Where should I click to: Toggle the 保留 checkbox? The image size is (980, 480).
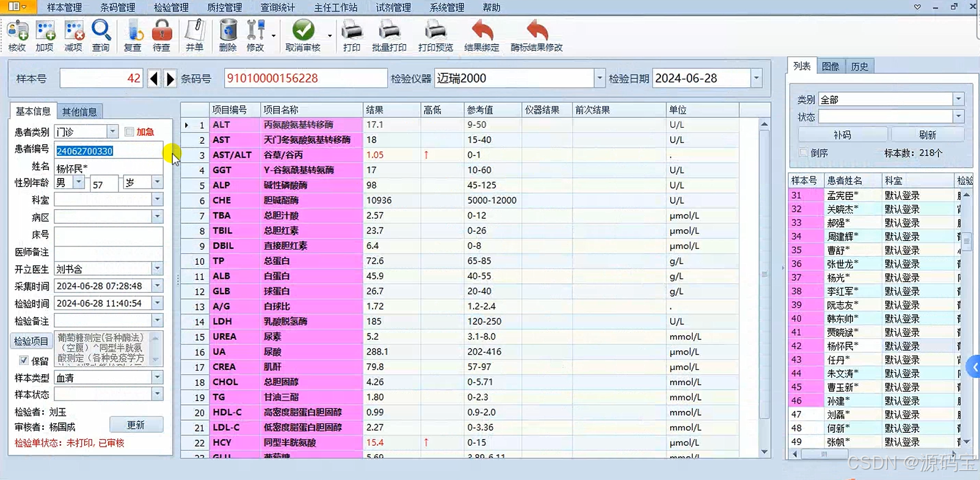pos(24,360)
